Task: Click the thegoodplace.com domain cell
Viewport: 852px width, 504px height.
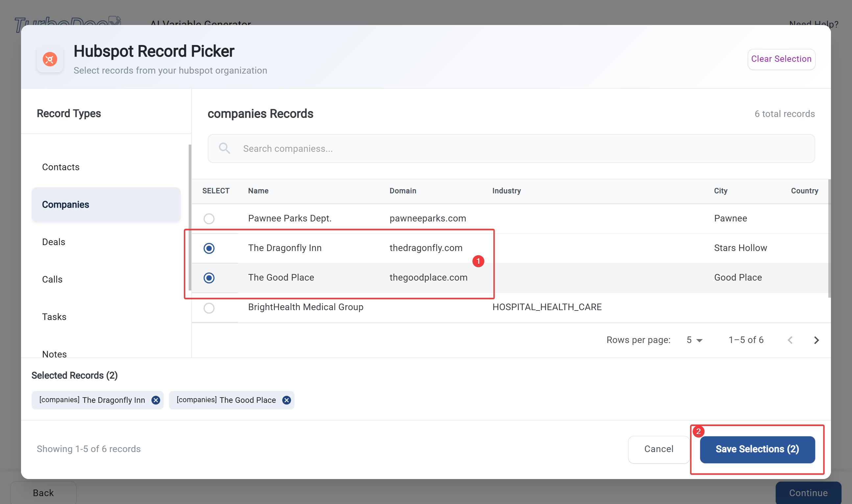Action: (x=428, y=278)
